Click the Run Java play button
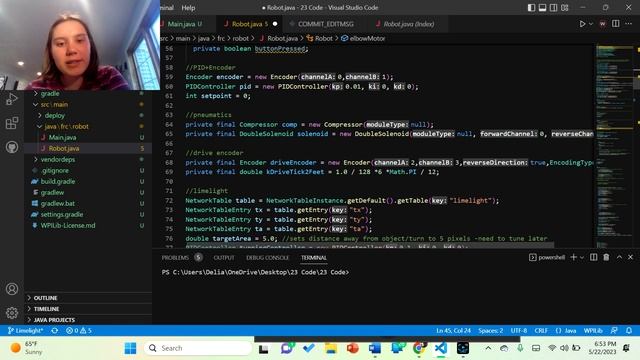 [582, 24]
